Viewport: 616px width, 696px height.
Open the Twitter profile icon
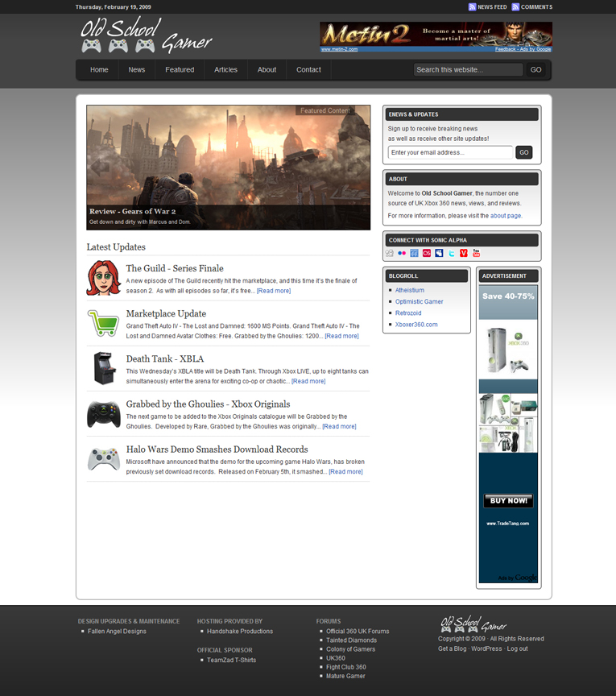[x=452, y=253]
